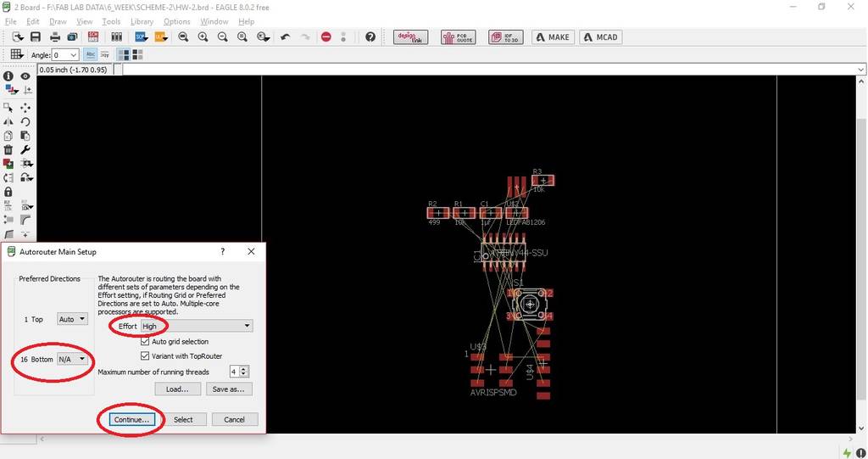Open the Angle dropdown
The image size is (868, 459).
[64, 55]
